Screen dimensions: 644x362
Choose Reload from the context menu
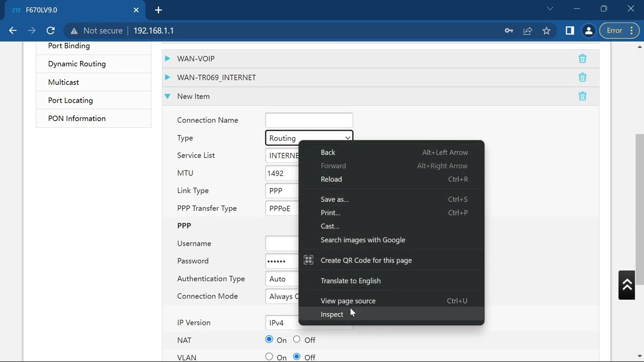pyautogui.click(x=391, y=179)
